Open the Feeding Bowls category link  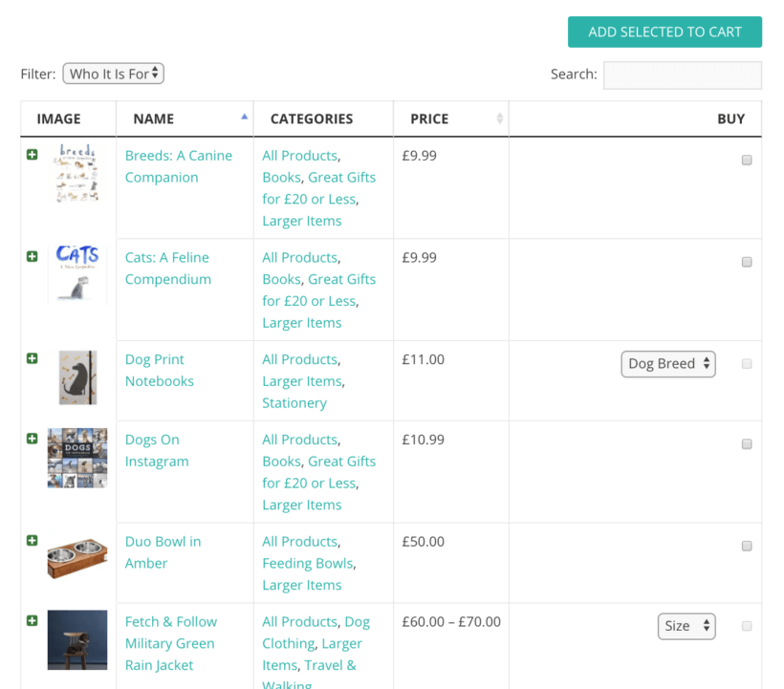[x=307, y=563]
